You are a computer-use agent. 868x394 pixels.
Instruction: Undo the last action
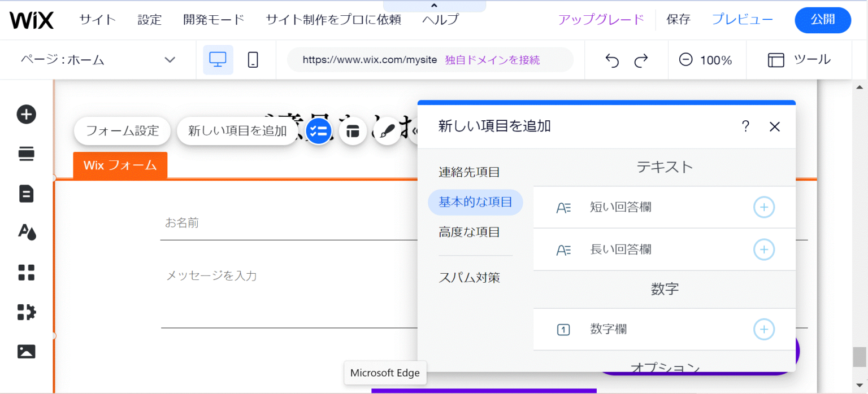tap(611, 59)
